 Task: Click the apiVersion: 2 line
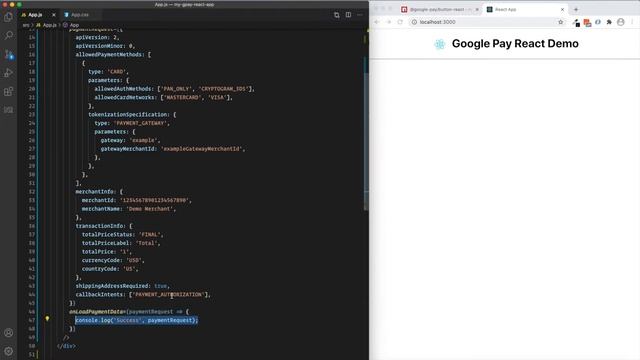[x=98, y=38]
